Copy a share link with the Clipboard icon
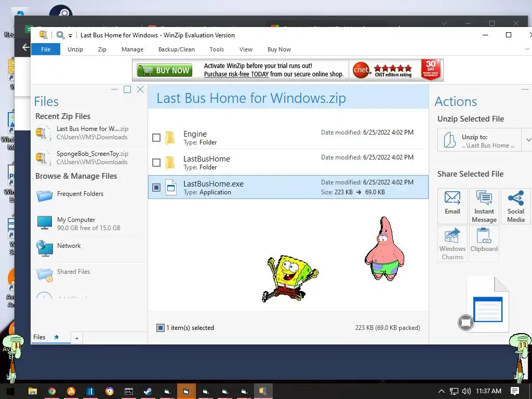This screenshot has height=399, width=532. (x=484, y=244)
